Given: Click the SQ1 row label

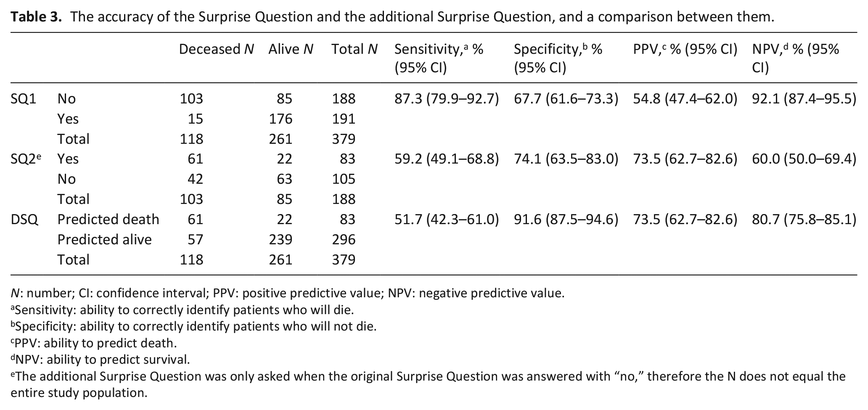Looking at the screenshot, I should coord(24,99).
